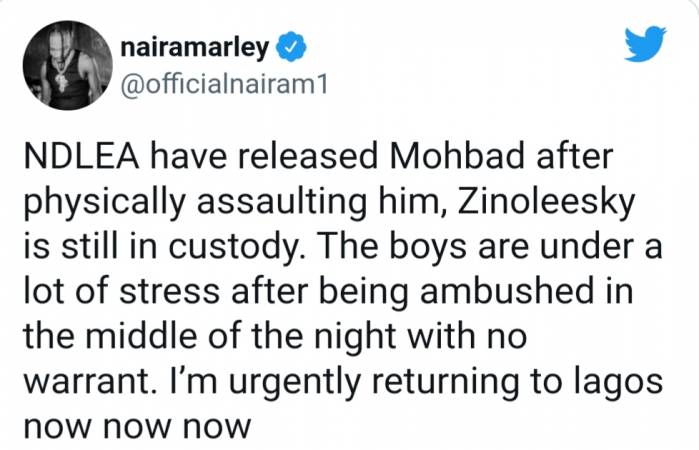The height and width of the screenshot is (450, 699).
Task: Click the word stress in tweet
Action: click(170, 293)
